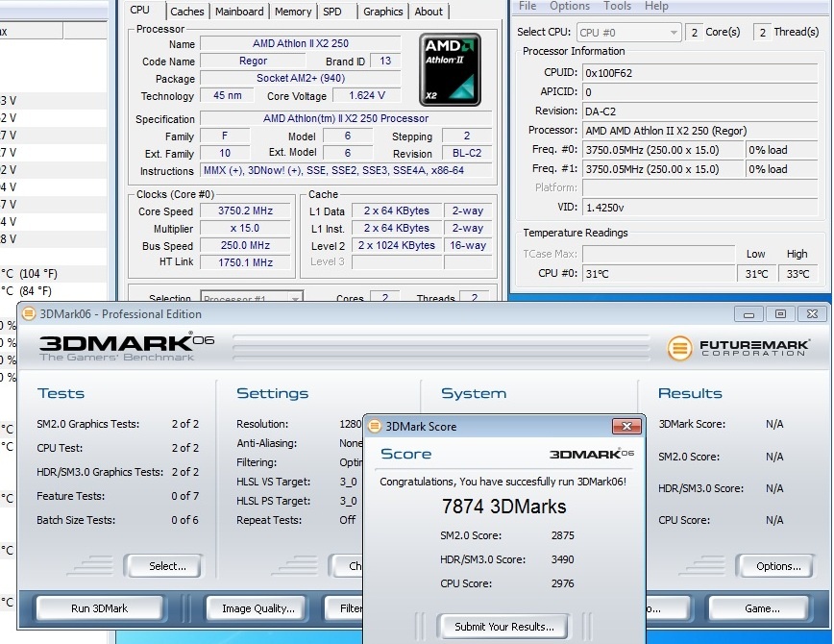Open the Tools menu

pyautogui.click(x=618, y=6)
